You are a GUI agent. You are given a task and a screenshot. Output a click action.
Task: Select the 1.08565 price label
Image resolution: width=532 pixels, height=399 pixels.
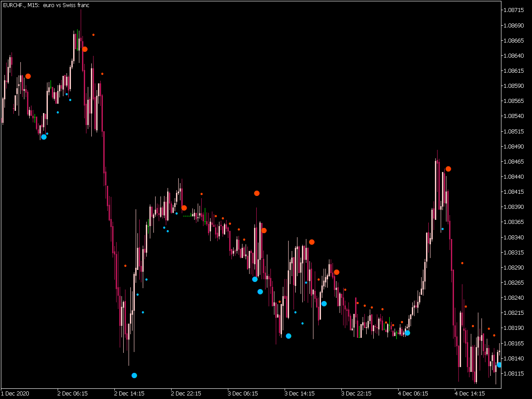click(x=514, y=101)
